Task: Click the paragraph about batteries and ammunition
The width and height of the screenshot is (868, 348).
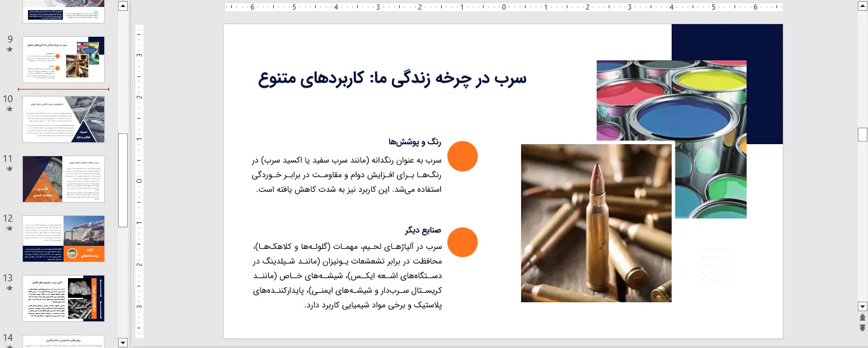Action: point(348,276)
